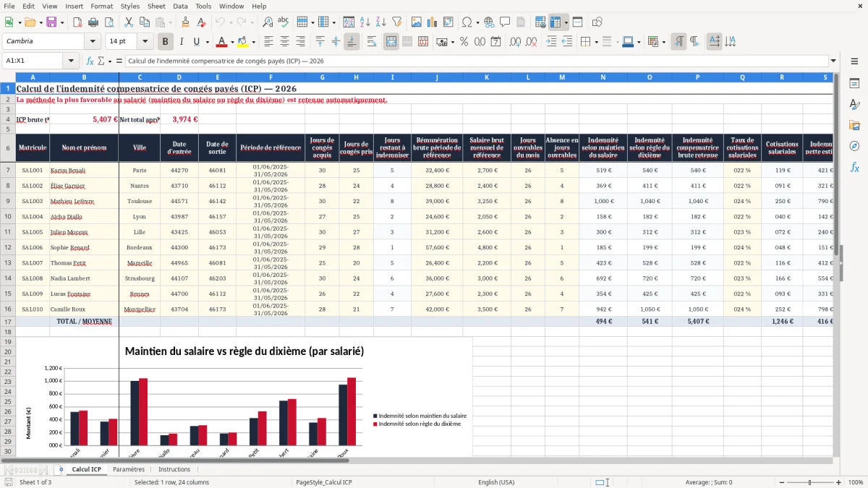Toggle Align Bottom button
The height and width of the screenshot is (488, 868).
352,41
